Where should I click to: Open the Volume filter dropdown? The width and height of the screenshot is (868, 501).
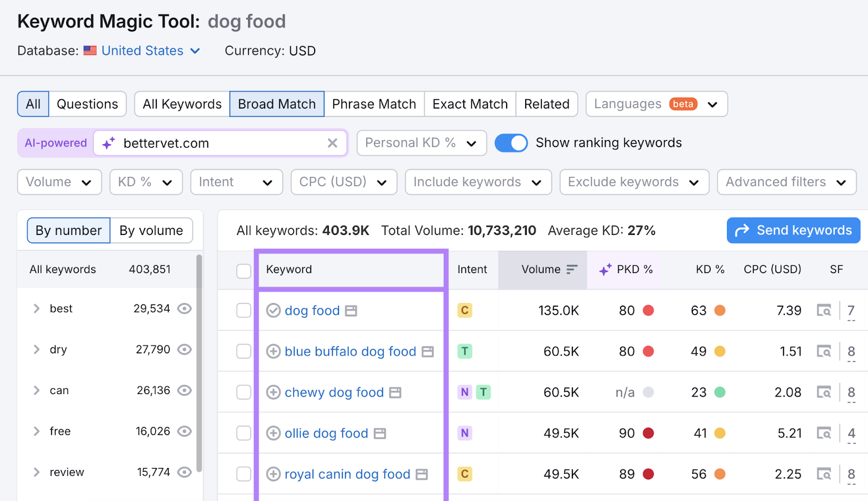[x=60, y=182]
